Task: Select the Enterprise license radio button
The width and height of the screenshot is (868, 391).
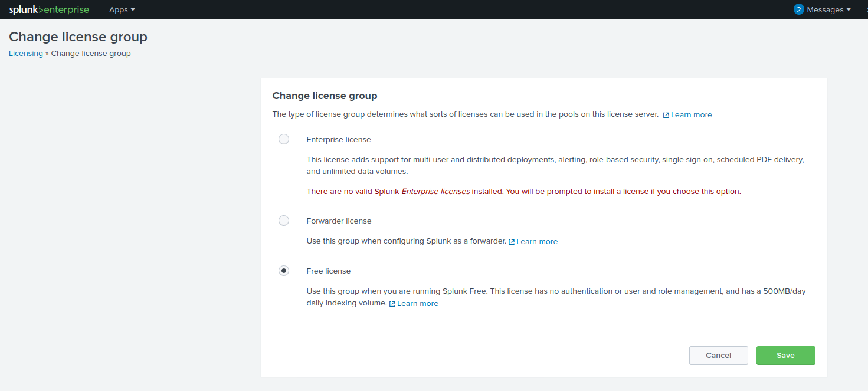Action: 284,139
